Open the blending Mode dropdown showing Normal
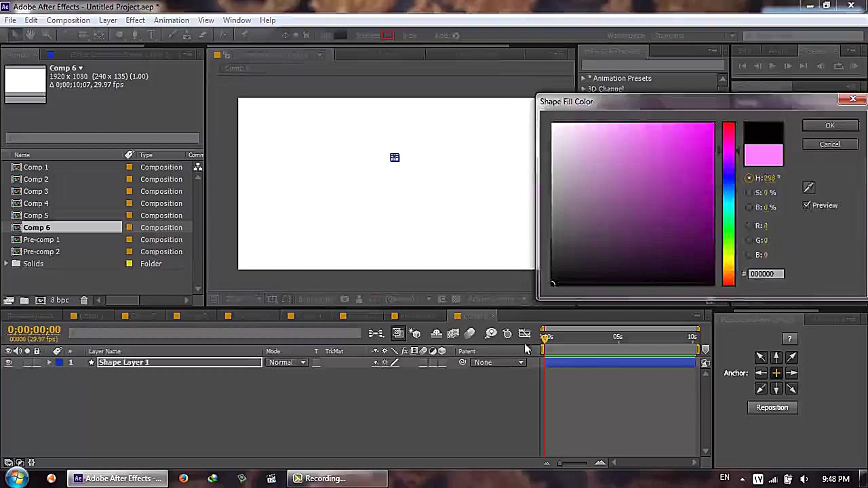The image size is (868, 488). point(288,363)
